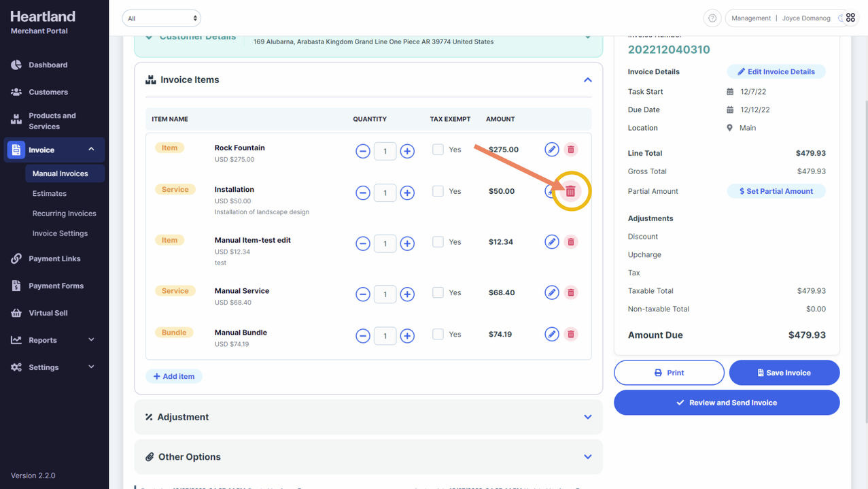
Task: Remove the Manual Item-test edit row
Action: pos(571,242)
